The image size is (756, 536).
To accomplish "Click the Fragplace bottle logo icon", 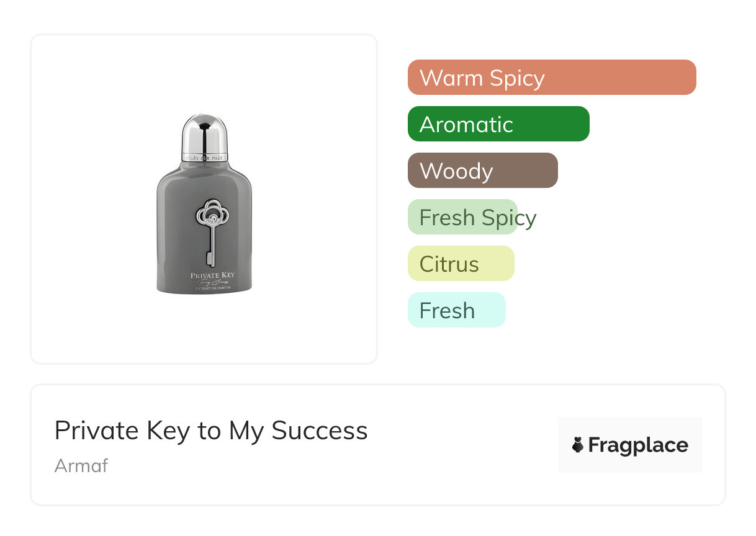I will [x=578, y=445].
